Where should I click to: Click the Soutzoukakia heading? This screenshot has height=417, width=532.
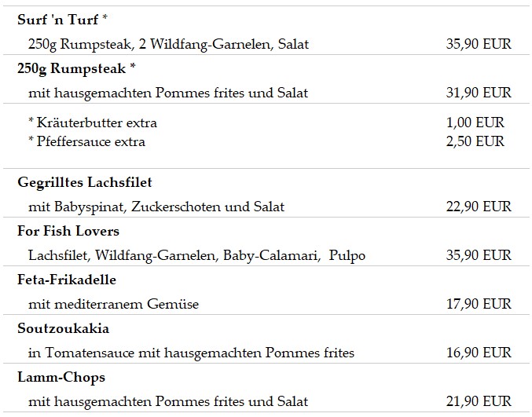coord(63,328)
